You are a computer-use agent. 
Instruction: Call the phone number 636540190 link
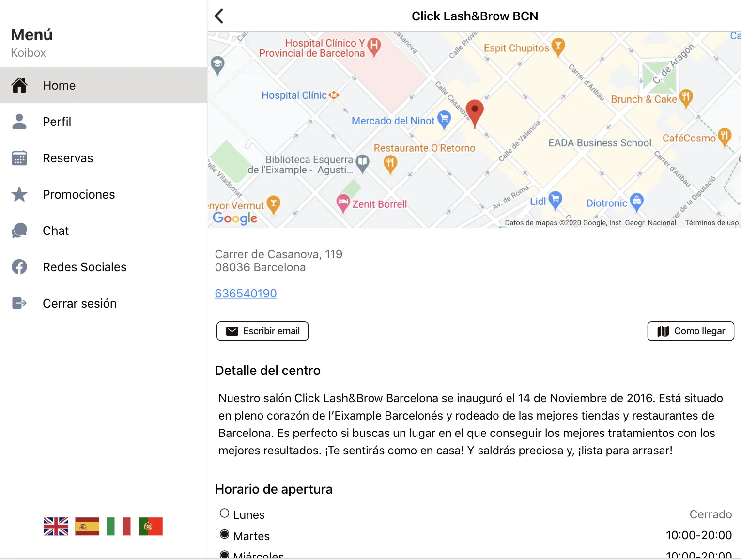coord(246,294)
